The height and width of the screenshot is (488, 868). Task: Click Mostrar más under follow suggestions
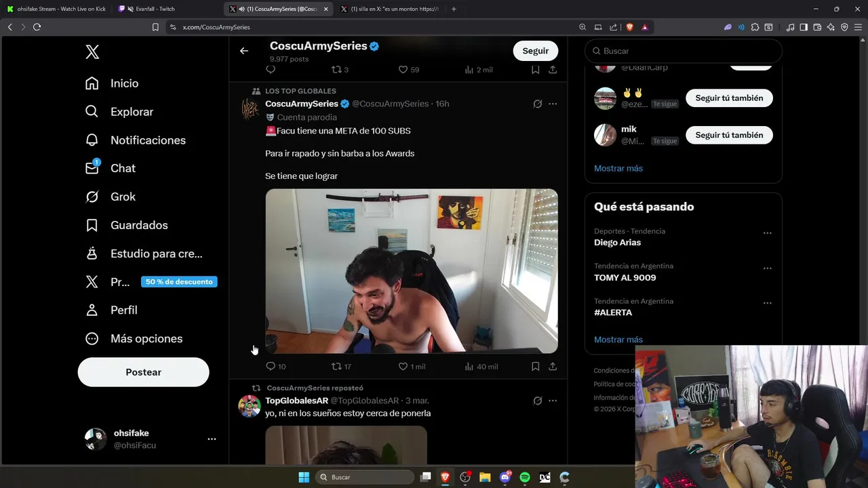(618, 168)
